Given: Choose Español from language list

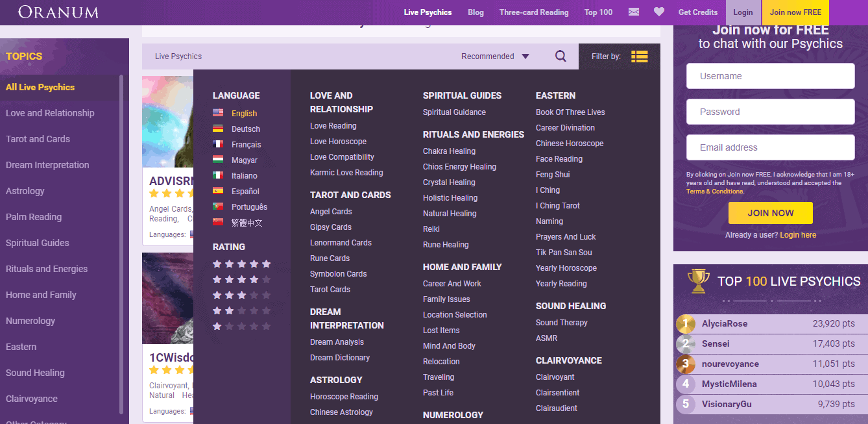Looking at the screenshot, I should [245, 192].
